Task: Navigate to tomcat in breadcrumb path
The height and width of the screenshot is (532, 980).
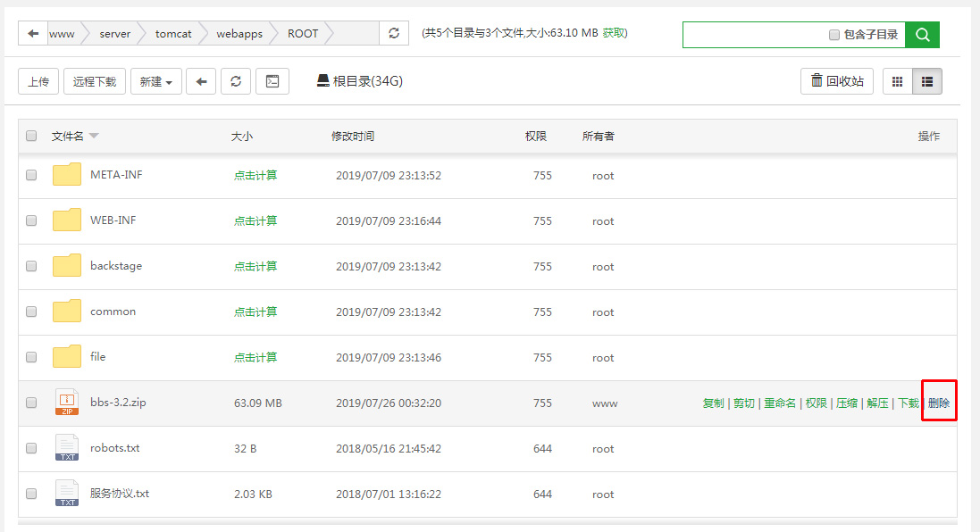Action: [x=172, y=34]
